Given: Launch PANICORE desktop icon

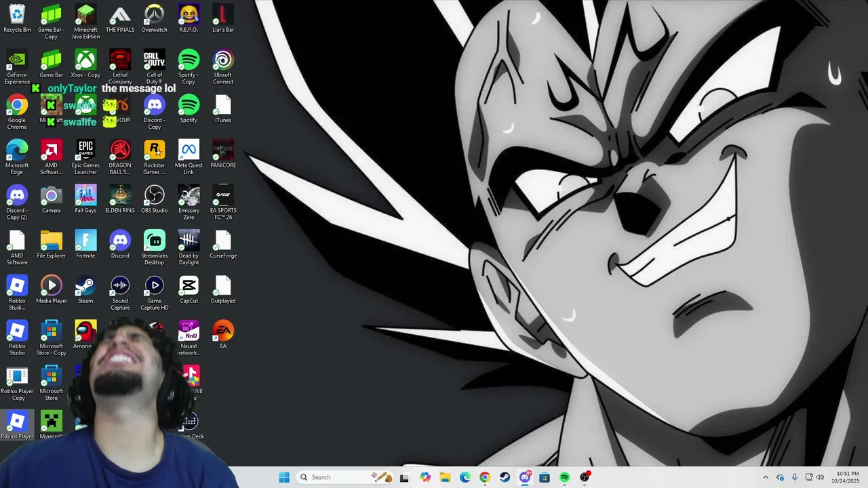Looking at the screenshot, I should [223, 154].
